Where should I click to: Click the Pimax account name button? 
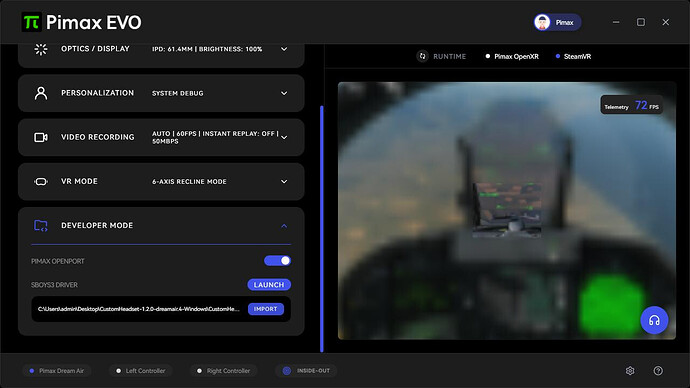pos(558,22)
